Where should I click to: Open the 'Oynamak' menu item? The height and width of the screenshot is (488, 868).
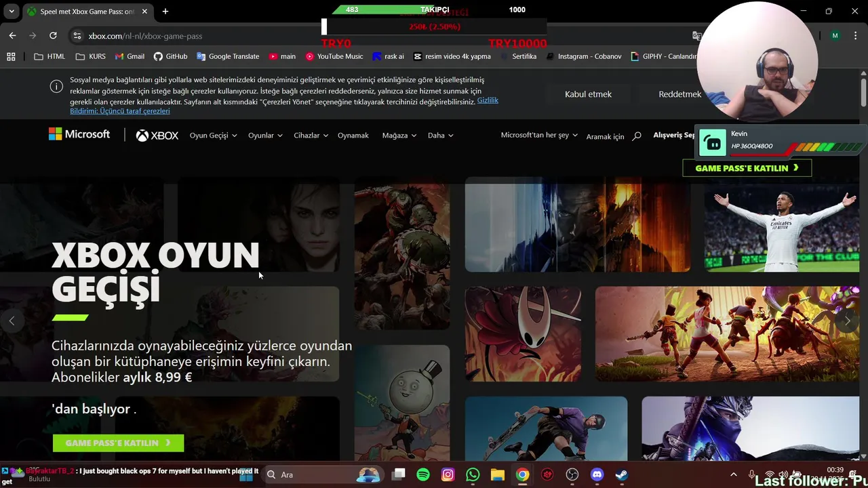pyautogui.click(x=353, y=136)
